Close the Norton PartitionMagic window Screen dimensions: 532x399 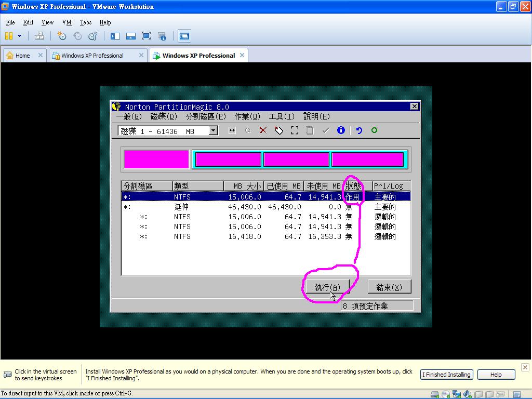[x=414, y=107]
